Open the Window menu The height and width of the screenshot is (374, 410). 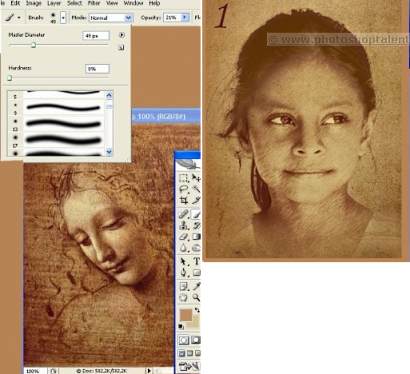point(133,3)
